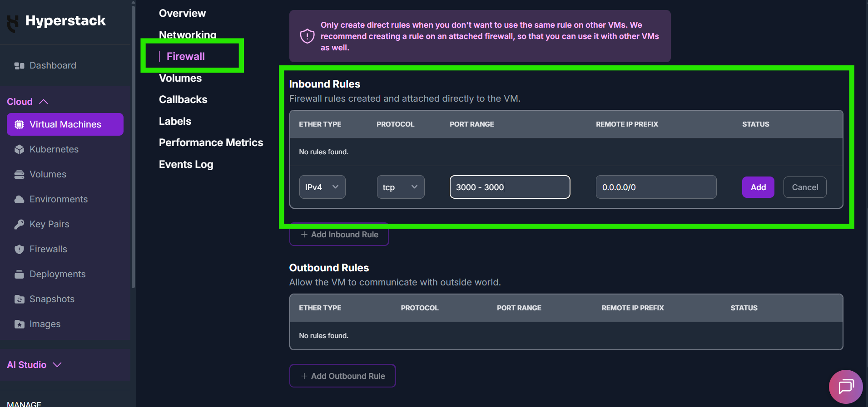Open Environments page
This screenshot has height=407, width=868.
pyautogui.click(x=59, y=199)
